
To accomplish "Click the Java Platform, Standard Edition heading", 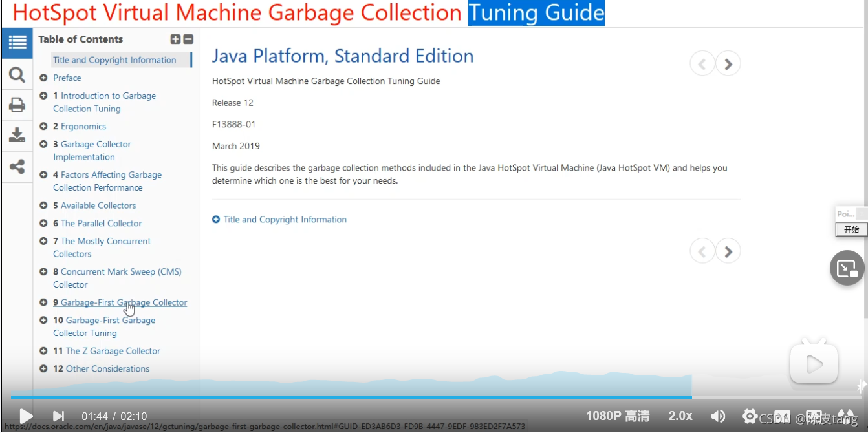I will coord(343,56).
